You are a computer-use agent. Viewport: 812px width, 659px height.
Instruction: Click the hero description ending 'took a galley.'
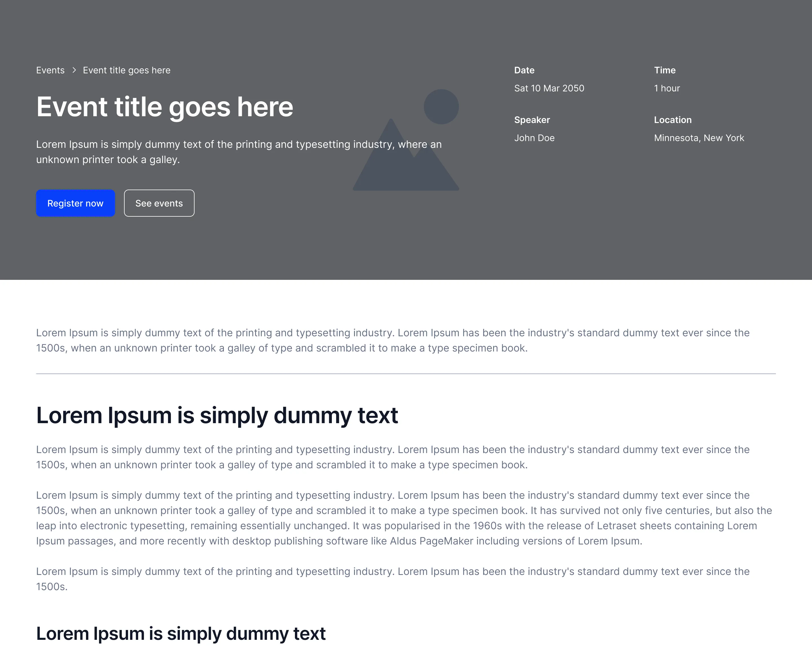[x=239, y=152]
